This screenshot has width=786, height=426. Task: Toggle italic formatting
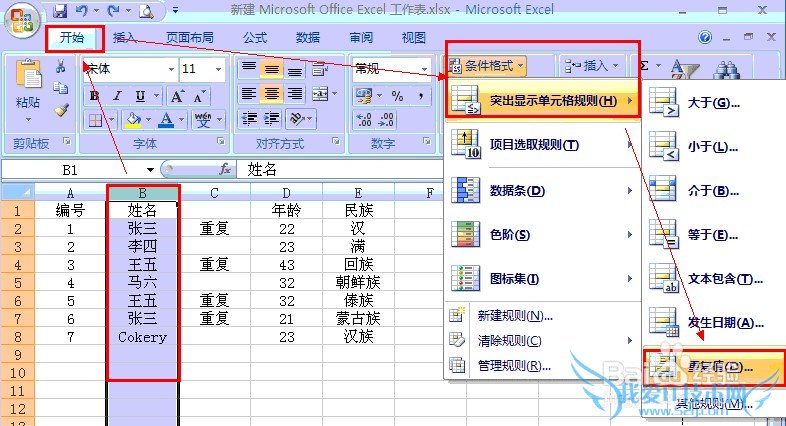tap(117, 96)
